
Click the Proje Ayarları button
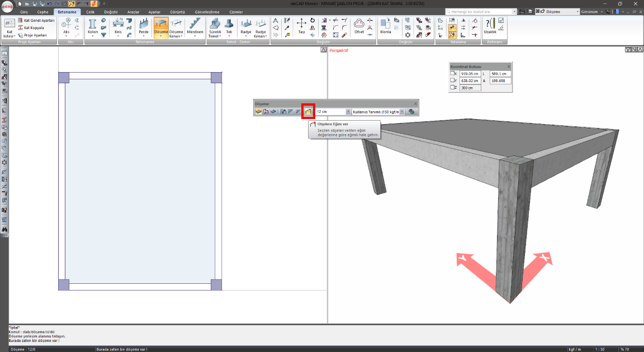coord(36,35)
